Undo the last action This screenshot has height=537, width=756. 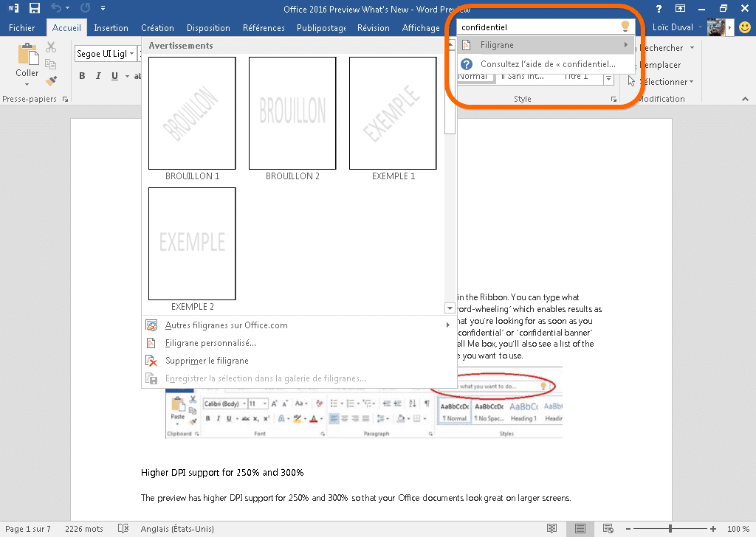tap(56, 8)
